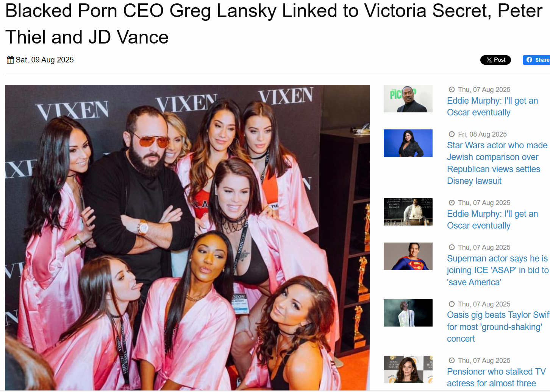Open Superman actor joining ICE article link
550x392 pixels.
coord(498,271)
